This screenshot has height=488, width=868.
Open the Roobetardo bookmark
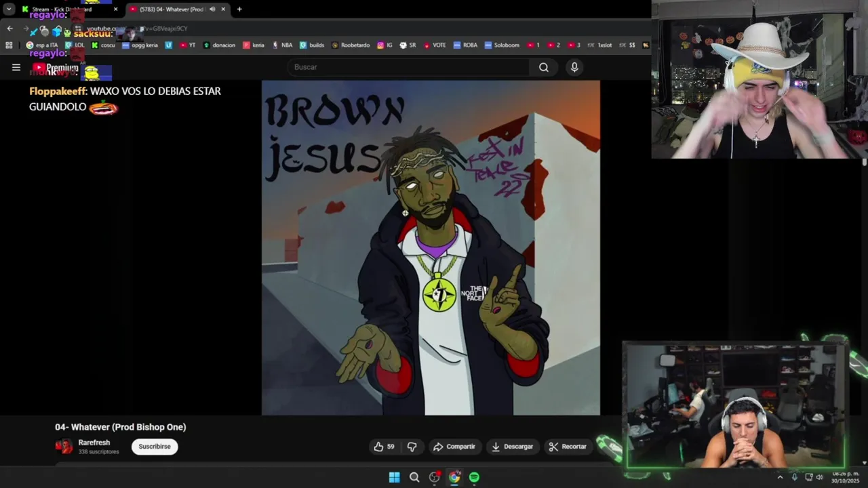350,45
